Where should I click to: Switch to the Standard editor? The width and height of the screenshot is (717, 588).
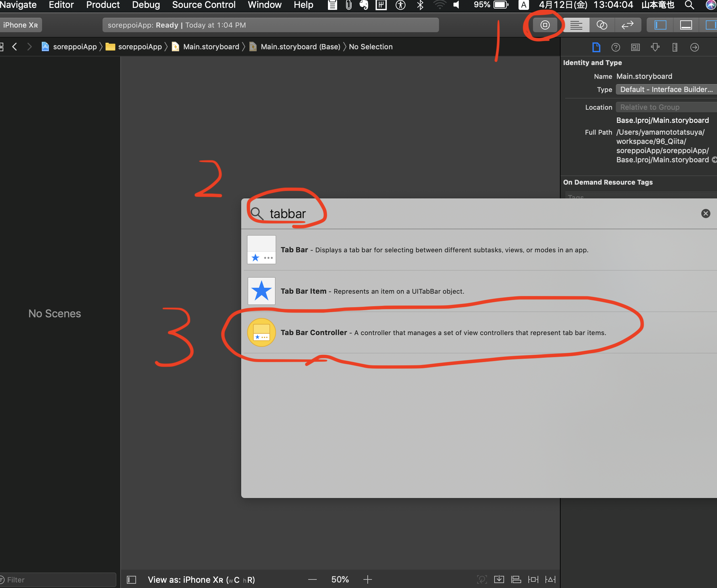576,25
